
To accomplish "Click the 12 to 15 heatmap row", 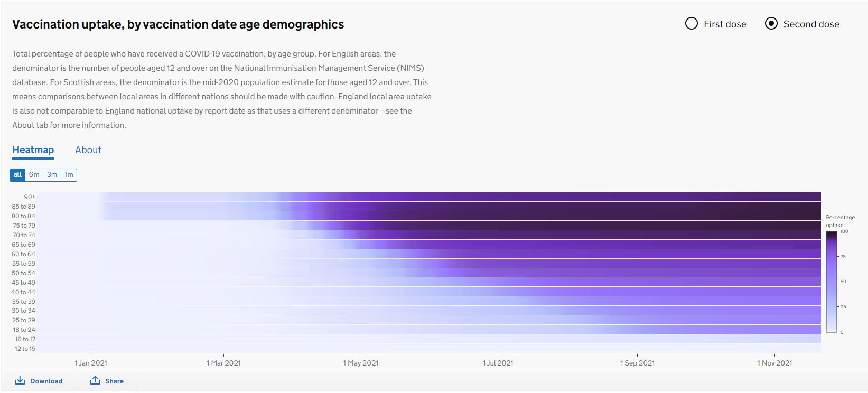I will [x=429, y=349].
